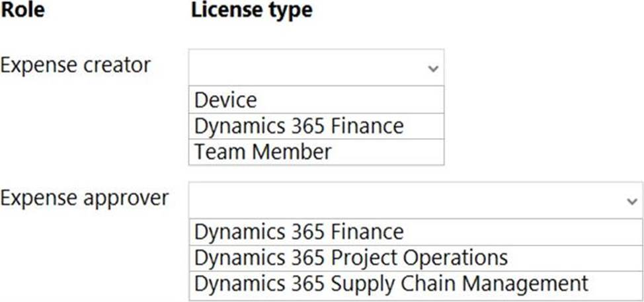
Task: Click the Expense approver license combo box
Action: click(416, 200)
